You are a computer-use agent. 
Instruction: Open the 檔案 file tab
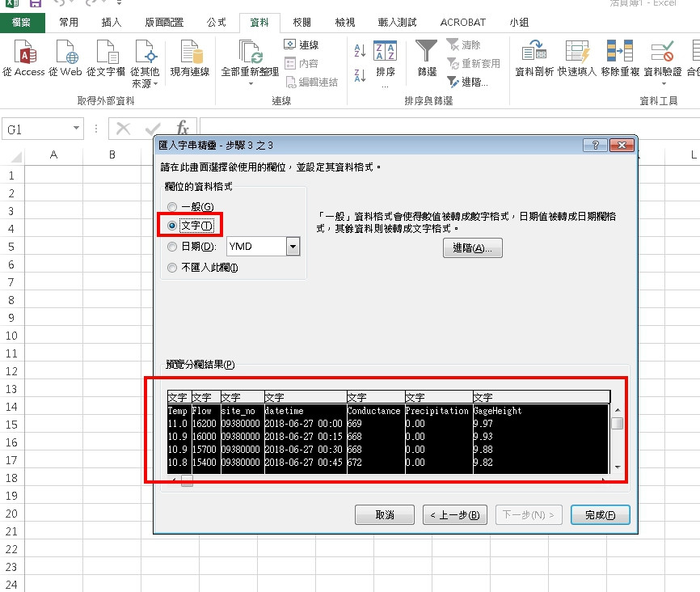23,23
